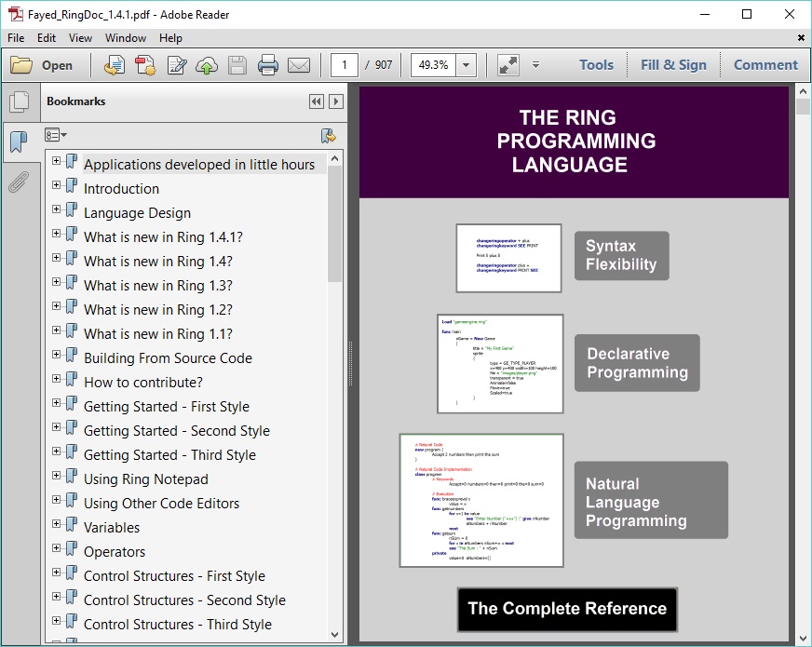Open the Fill & Sign pane
Image resolution: width=812 pixels, height=647 pixels.
click(674, 65)
